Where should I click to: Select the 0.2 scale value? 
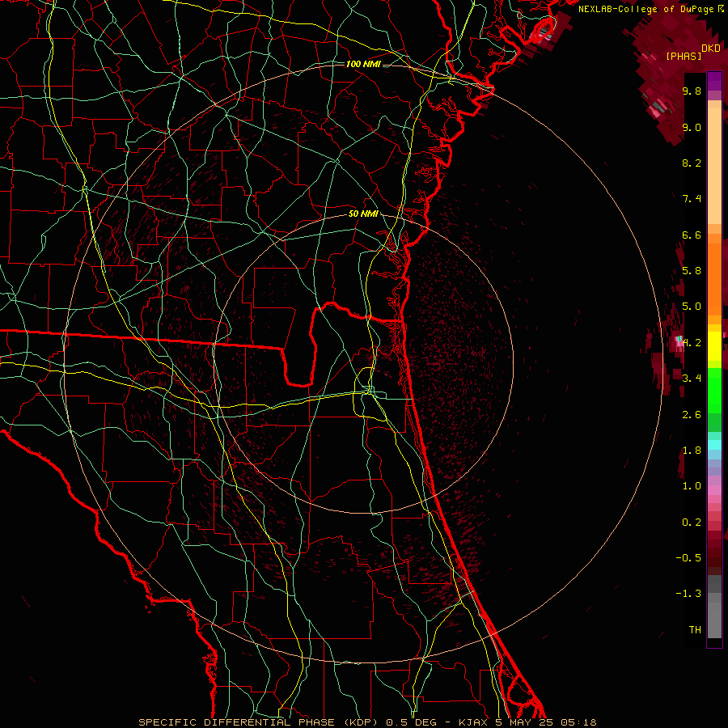coord(692,522)
